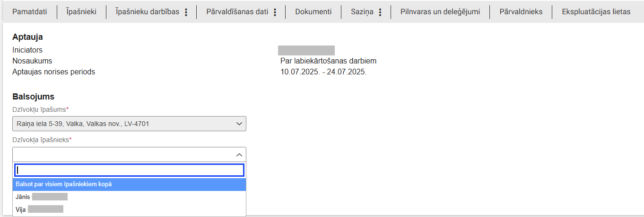Click the Par labiekārtošanas darbiem survey name

coord(328,61)
